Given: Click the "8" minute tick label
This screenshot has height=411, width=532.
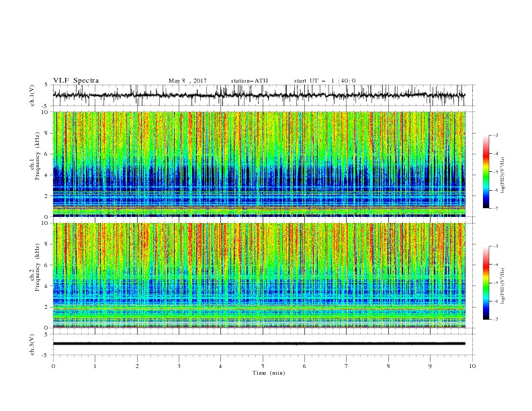Looking at the screenshot, I should (388, 366).
